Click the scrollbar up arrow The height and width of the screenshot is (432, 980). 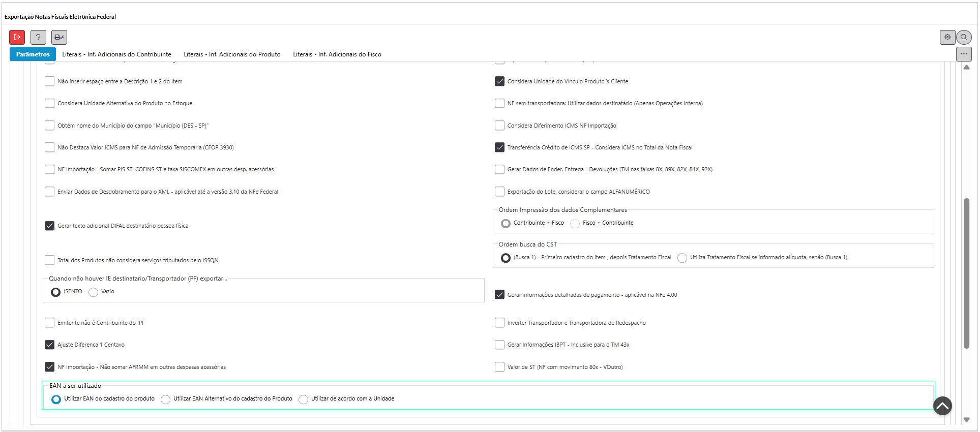[966, 68]
